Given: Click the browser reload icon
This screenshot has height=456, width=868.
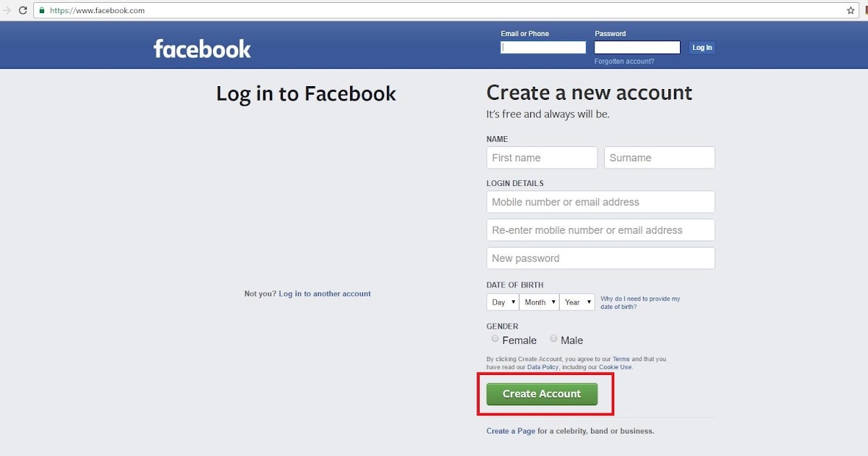Looking at the screenshot, I should (x=22, y=11).
